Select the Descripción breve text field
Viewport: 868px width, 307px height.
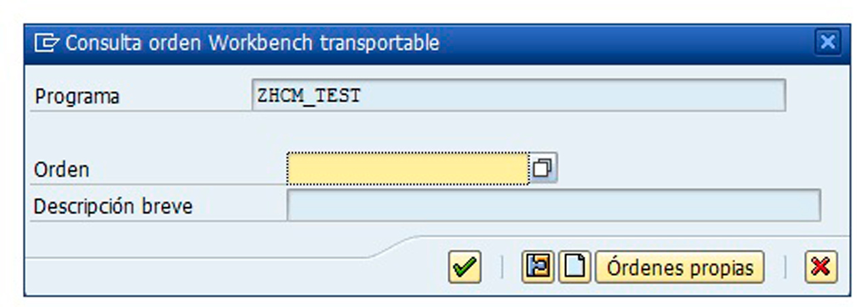pyautogui.click(x=553, y=205)
